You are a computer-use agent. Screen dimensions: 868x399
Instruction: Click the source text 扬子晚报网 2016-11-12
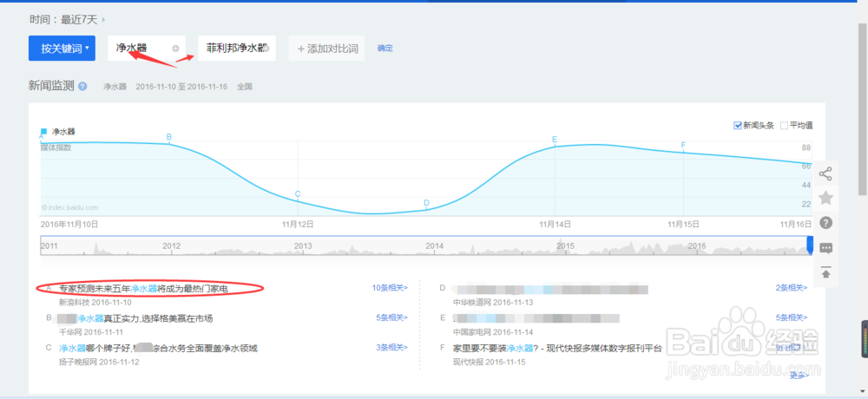click(x=99, y=362)
